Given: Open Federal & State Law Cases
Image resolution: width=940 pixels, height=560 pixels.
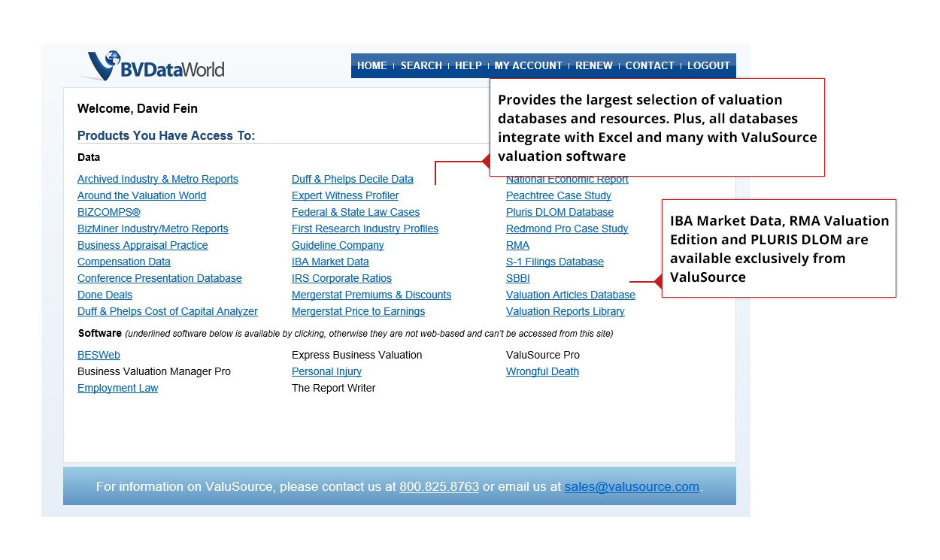Looking at the screenshot, I should tap(356, 212).
